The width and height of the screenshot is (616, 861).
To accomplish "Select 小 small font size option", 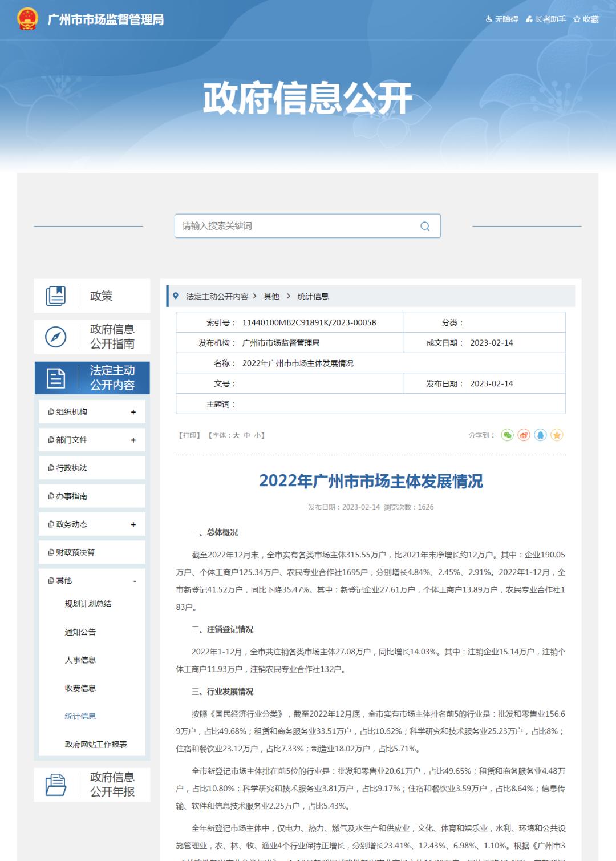I will tap(257, 435).
